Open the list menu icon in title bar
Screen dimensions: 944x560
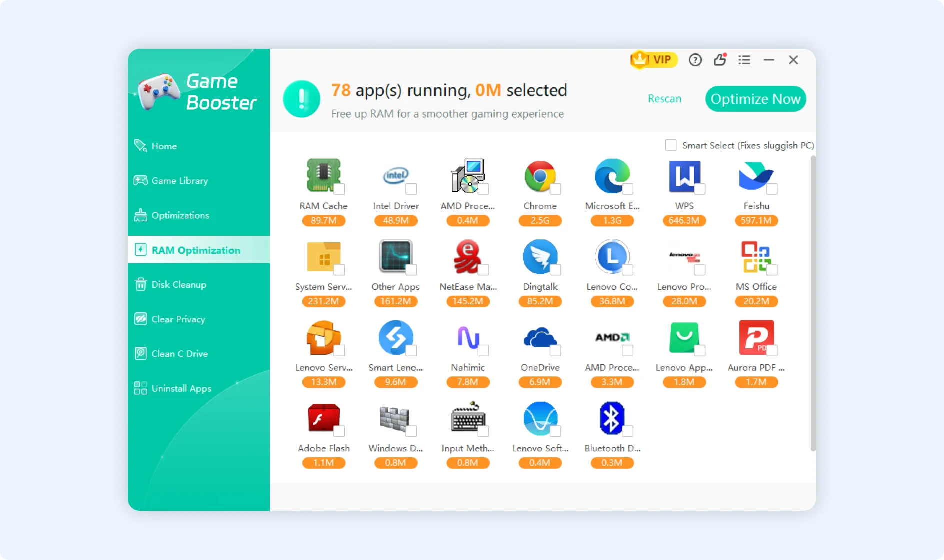coord(744,60)
